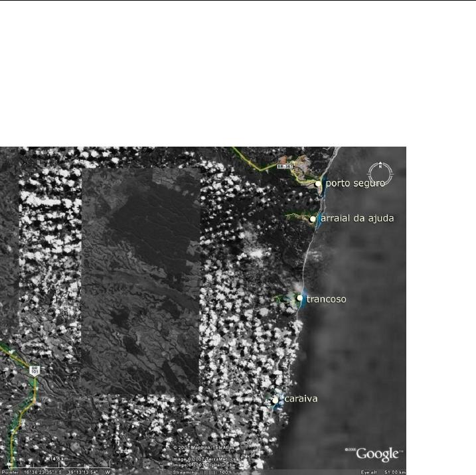Image resolution: width=476 pixels, height=475 pixels.
Task: Select the arraial da ajuda placemark dot
Action: (313, 219)
